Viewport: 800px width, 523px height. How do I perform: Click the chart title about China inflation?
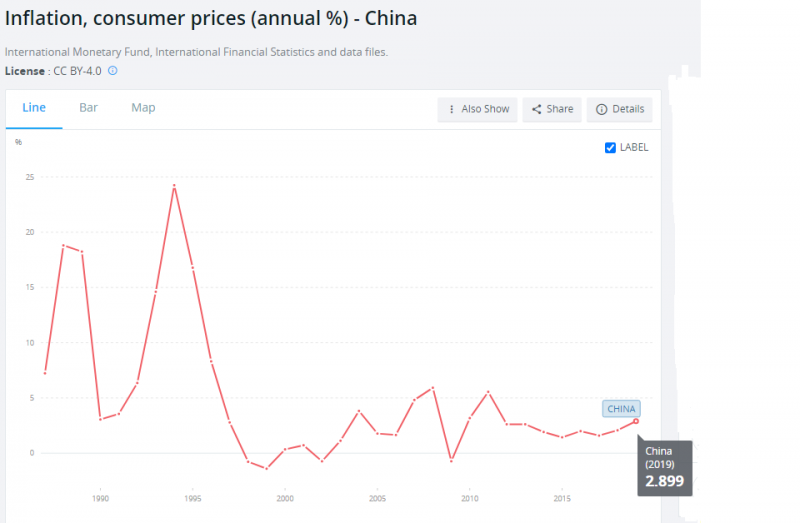(x=211, y=18)
